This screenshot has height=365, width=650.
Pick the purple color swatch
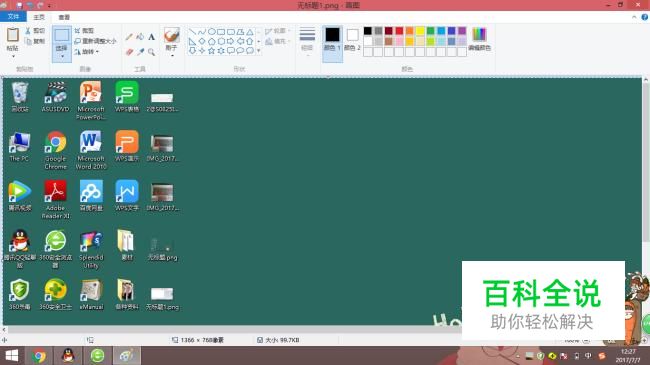click(x=462, y=31)
